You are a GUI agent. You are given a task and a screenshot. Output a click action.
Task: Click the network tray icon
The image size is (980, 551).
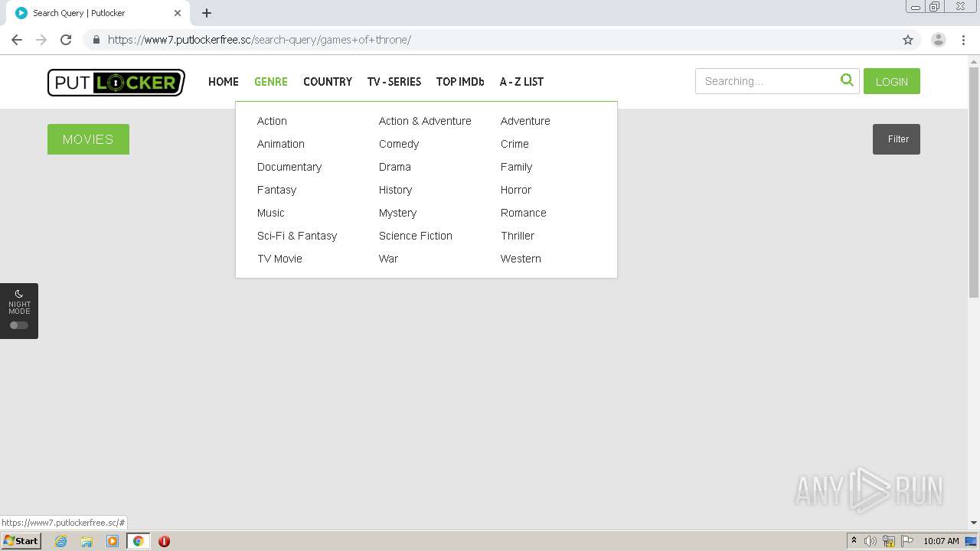(x=889, y=541)
